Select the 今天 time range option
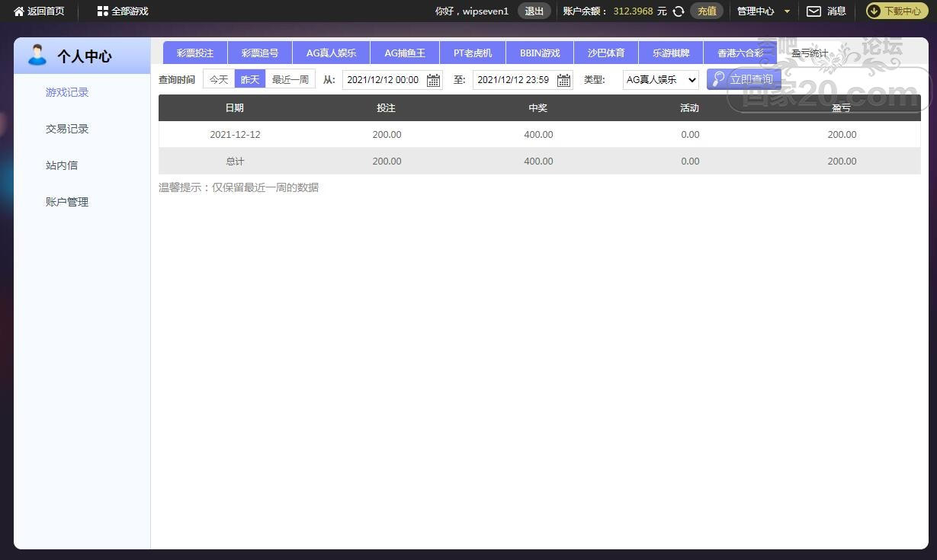The width and height of the screenshot is (937, 560). 219,79
